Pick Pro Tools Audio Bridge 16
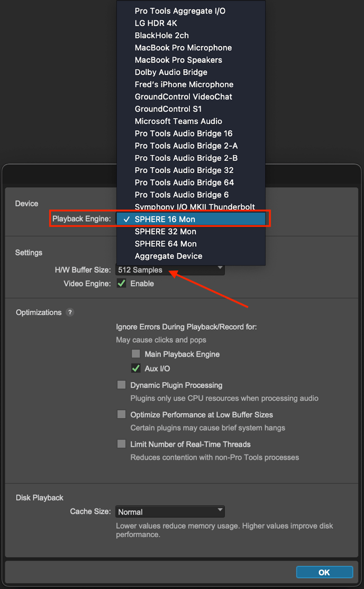The image size is (364, 589). pyautogui.click(x=184, y=133)
